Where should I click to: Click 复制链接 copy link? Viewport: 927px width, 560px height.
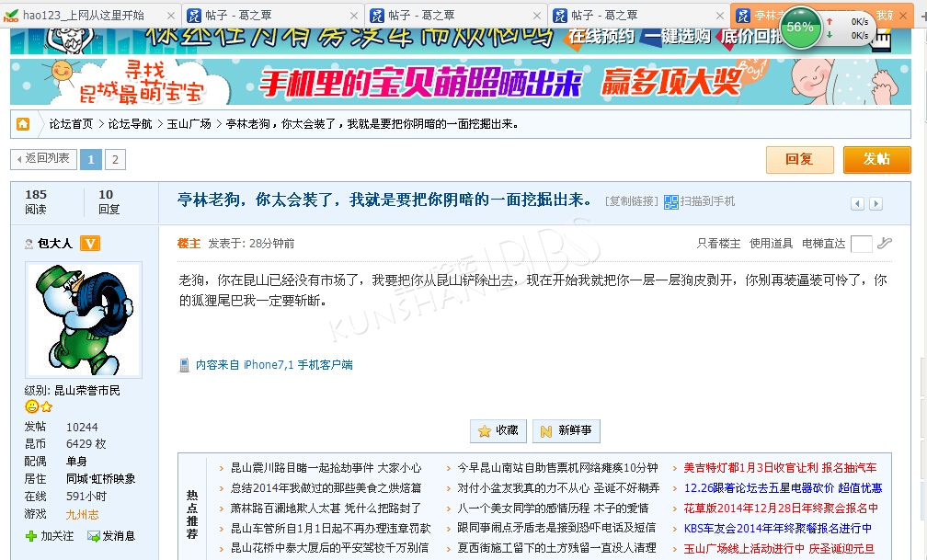tap(632, 201)
